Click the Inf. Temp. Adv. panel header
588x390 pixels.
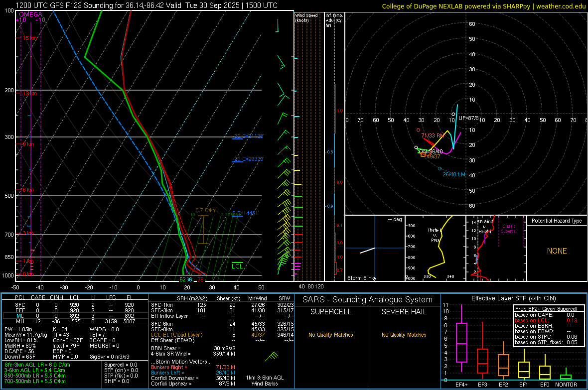click(334, 20)
